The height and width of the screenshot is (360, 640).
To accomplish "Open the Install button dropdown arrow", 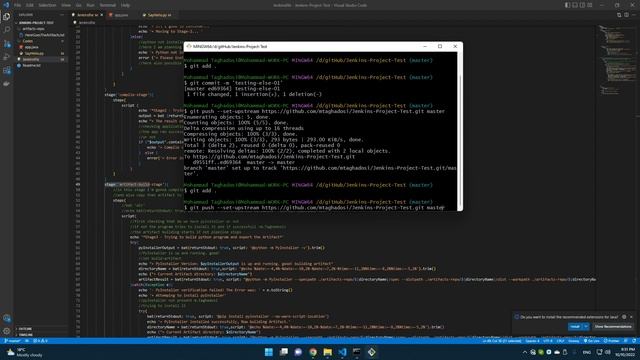I will click(586, 327).
